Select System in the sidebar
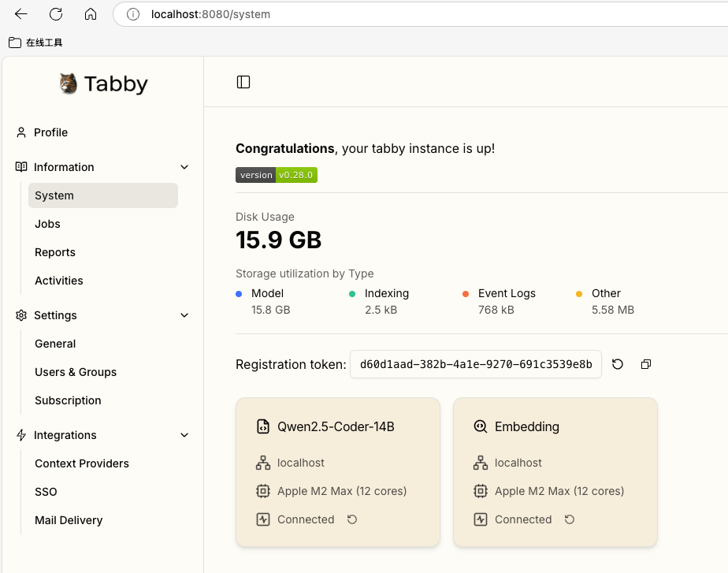The image size is (728, 573). [x=103, y=195]
